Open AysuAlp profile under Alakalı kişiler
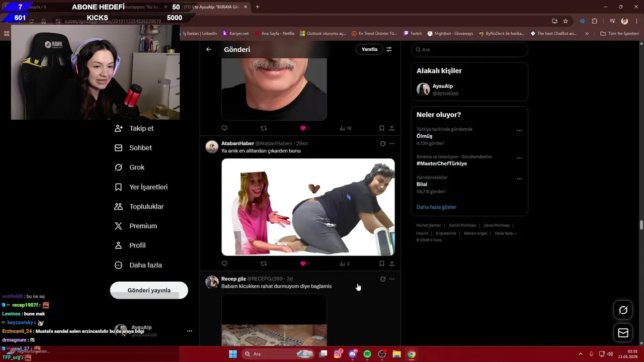Image resolution: width=644 pixels, height=362 pixels. [x=469, y=89]
